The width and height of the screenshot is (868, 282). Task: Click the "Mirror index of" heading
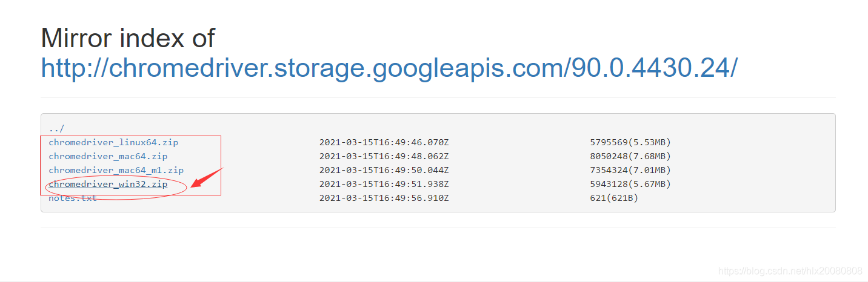point(127,38)
